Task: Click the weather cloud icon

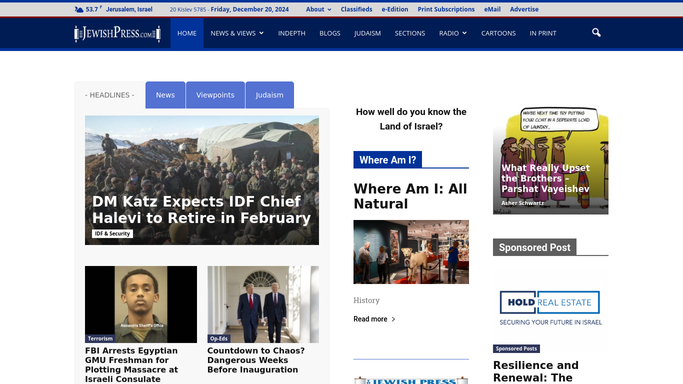Action: (x=79, y=9)
